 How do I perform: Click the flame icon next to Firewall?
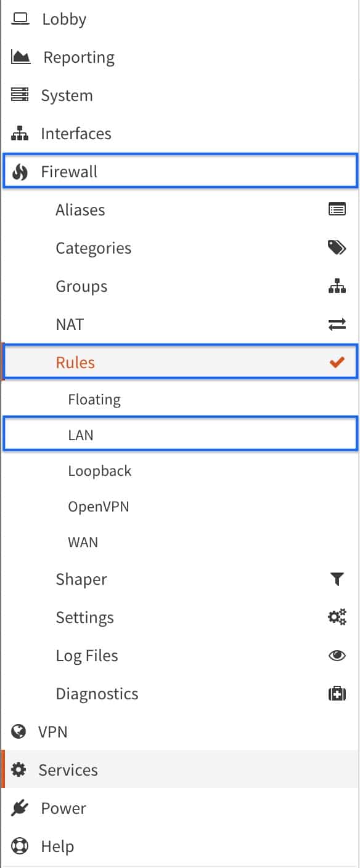coord(20,172)
